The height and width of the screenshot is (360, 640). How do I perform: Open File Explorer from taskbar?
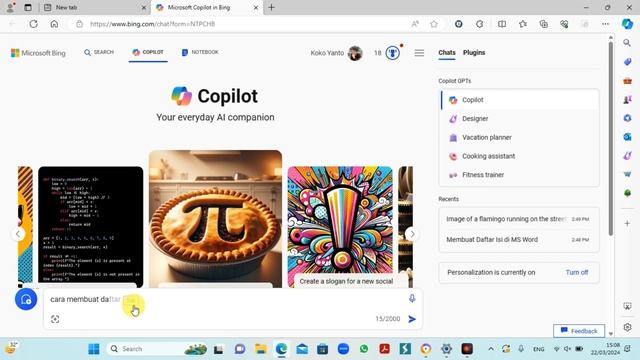tap(260, 349)
